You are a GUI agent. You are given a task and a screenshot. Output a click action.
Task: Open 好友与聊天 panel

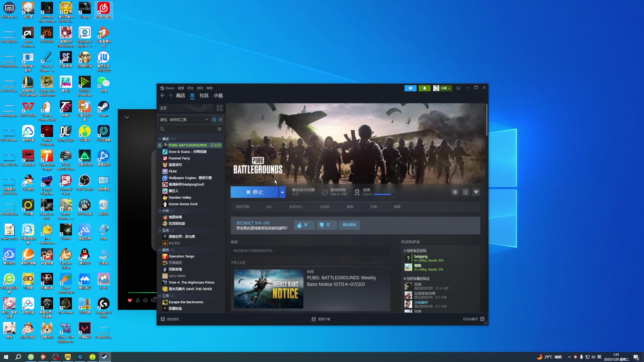474,319
